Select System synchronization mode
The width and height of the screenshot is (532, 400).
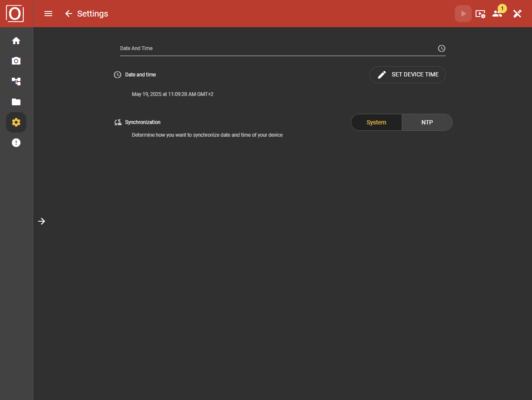coord(376,122)
